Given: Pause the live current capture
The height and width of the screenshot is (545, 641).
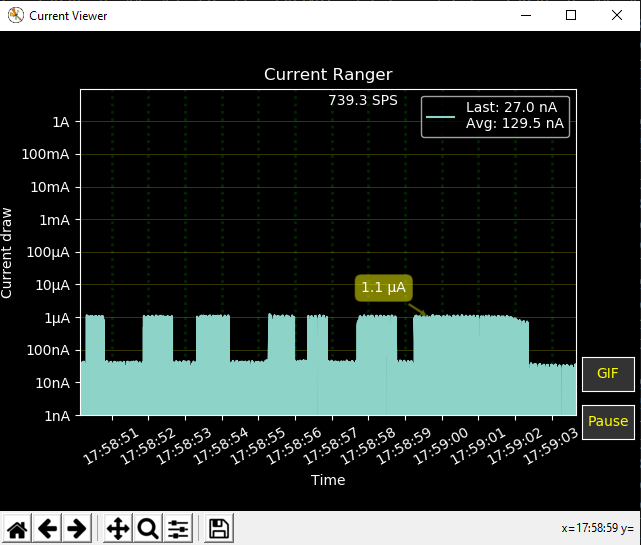Looking at the screenshot, I should pos(608,422).
